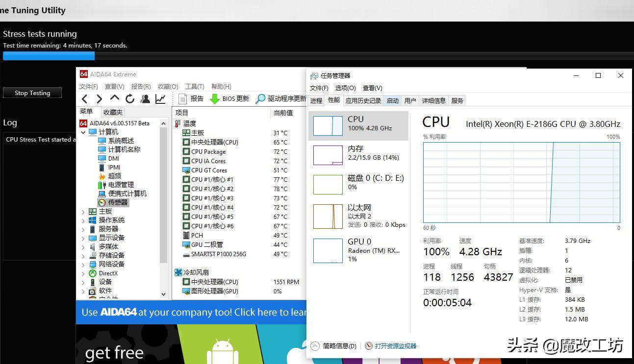Select SMARTST P1000 256G sensor row

point(239,254)
